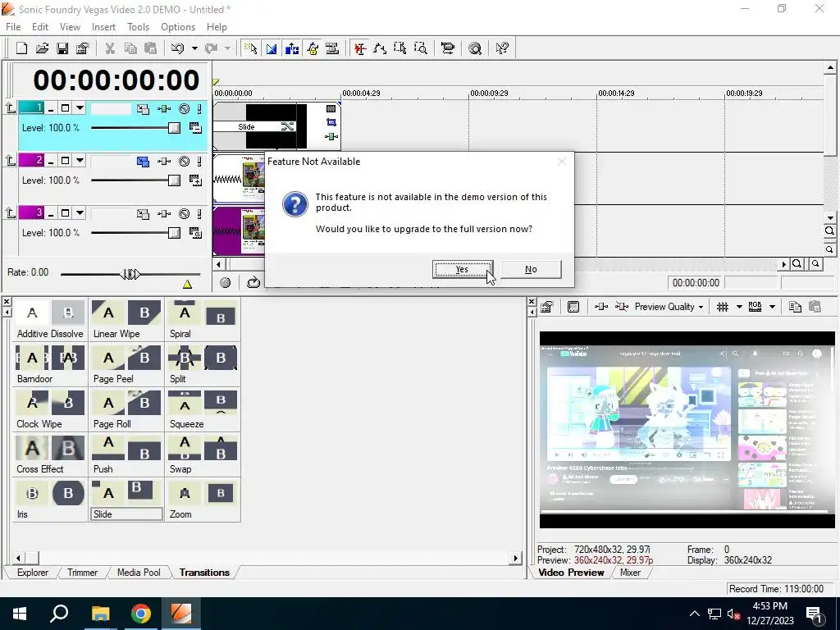840x630 pixels.
Task: Click the icon left of the globe icon
Action: (447, 48)
